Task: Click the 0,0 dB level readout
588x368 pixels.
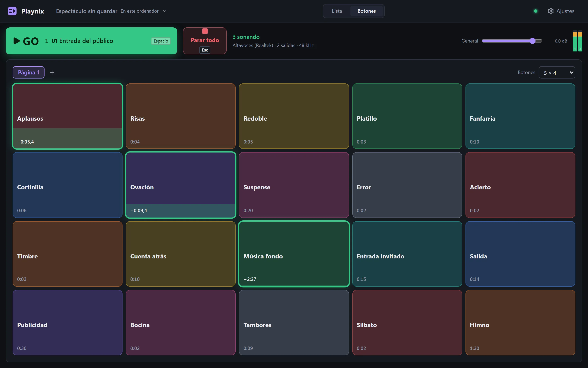Action: click(561, 41)
